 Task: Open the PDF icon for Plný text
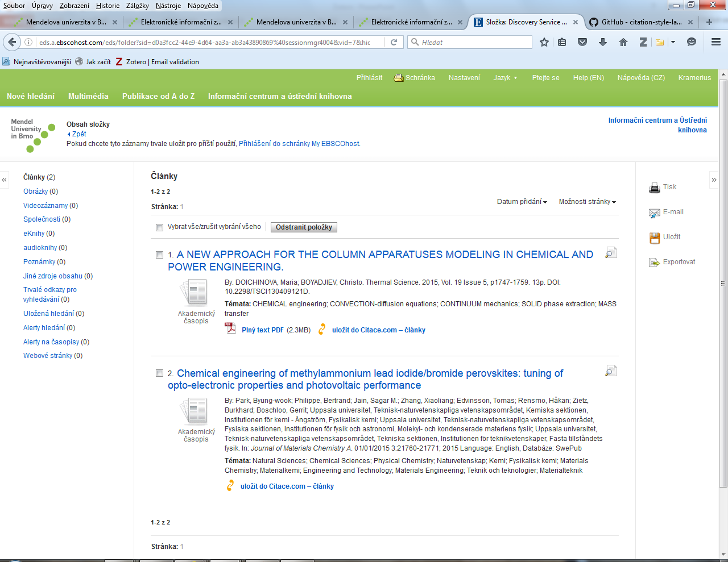coord(230,328)
